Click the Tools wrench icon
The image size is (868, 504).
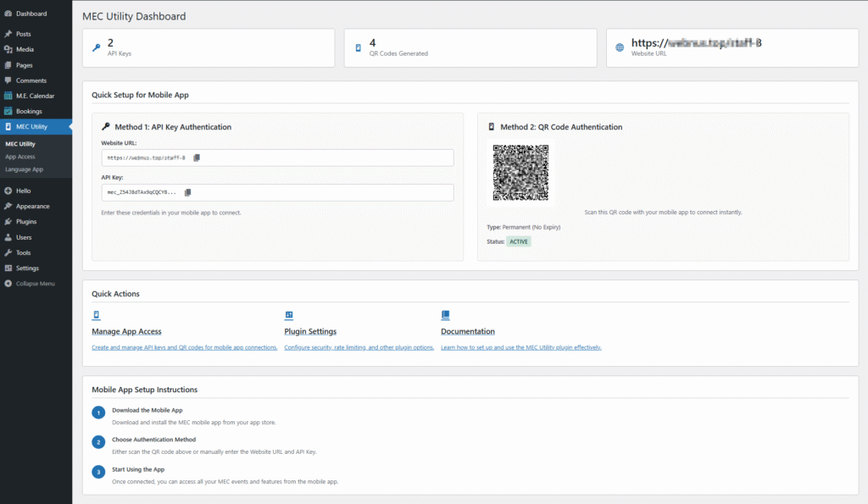pyautogui.click(x=8, y=252)
